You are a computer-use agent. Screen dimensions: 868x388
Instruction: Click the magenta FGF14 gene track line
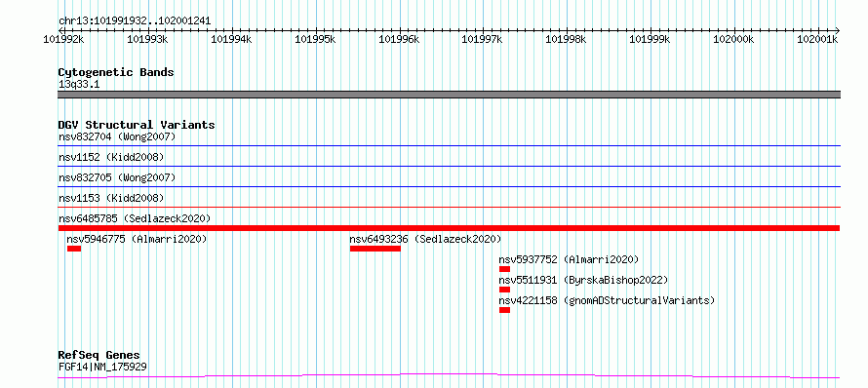449,376
